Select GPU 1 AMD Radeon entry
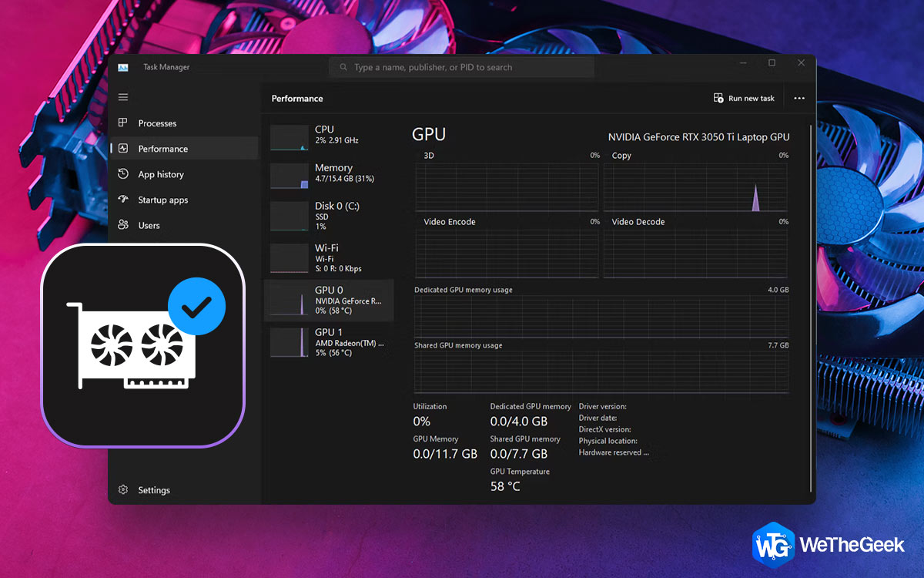This screenshot has width=924, height=578. click(329, 342)
